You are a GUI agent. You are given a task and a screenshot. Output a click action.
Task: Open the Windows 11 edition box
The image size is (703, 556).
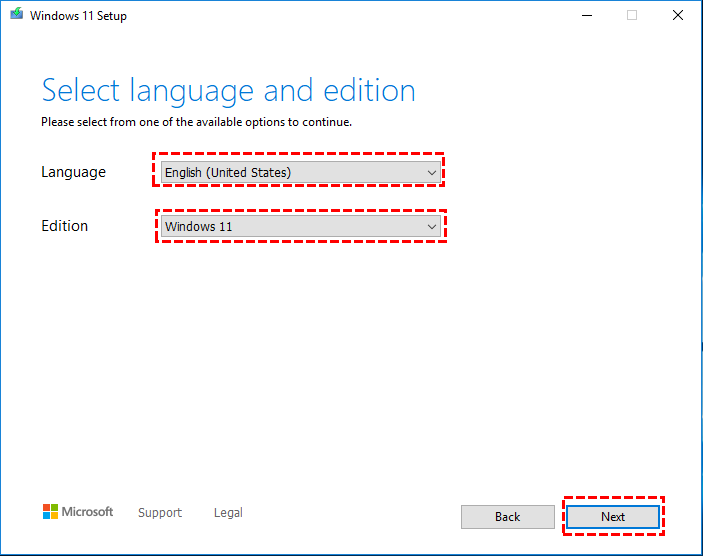[290, 227]
